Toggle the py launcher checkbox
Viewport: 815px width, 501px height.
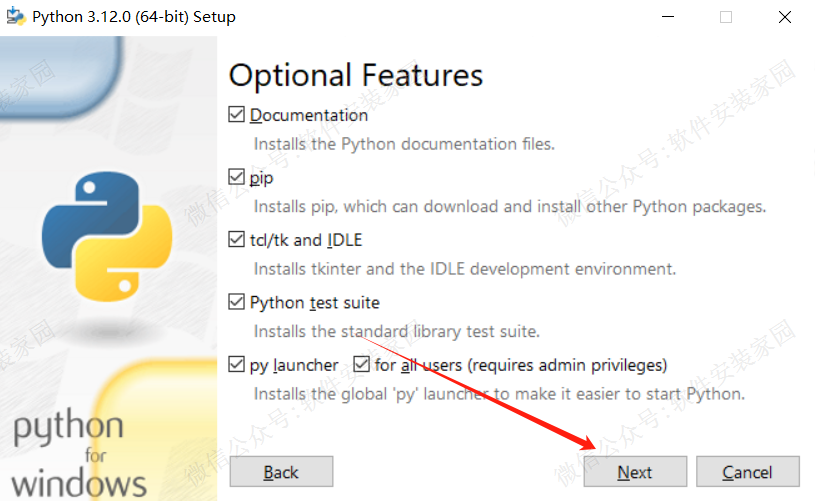coord(237,365)
